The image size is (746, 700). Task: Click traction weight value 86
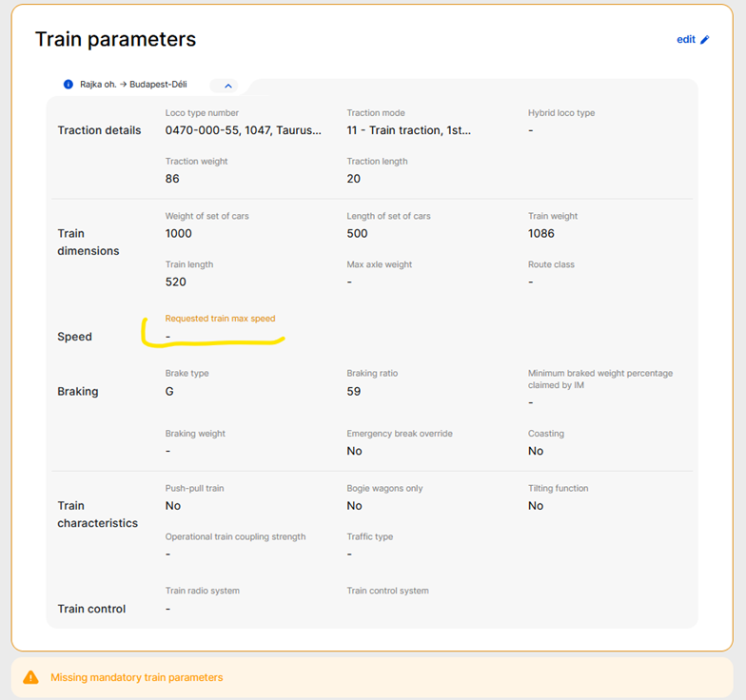(172, 179)
